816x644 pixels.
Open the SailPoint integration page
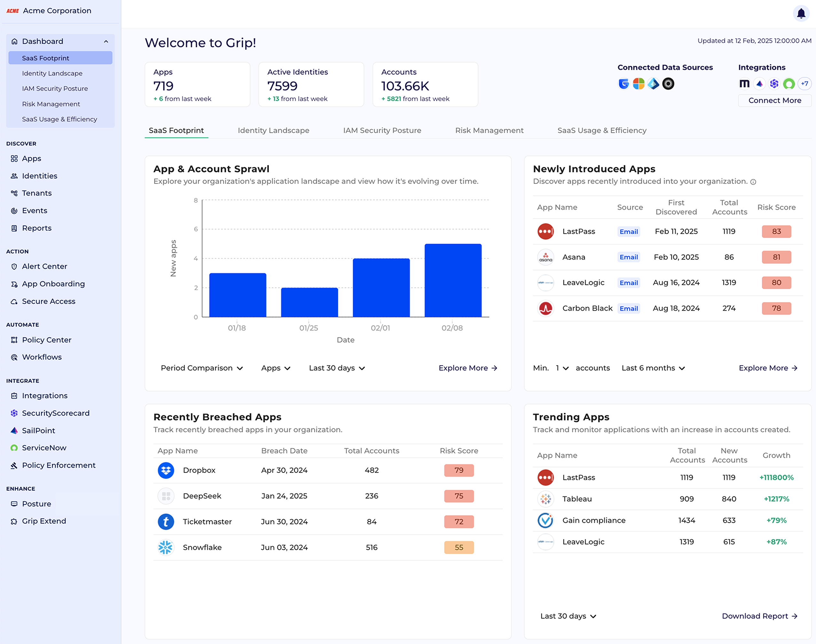point(38,430)
